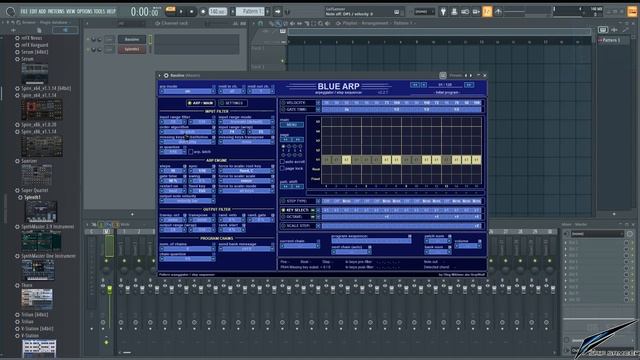This screenshot has width=640, height=360.
Task: Open the input range mode dropdown
Action: pyautogui.click(x=246, y=122)
